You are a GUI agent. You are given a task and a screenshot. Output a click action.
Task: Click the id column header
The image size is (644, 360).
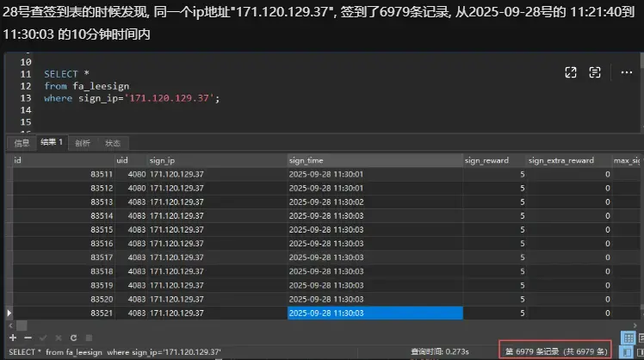pos(63,160)
